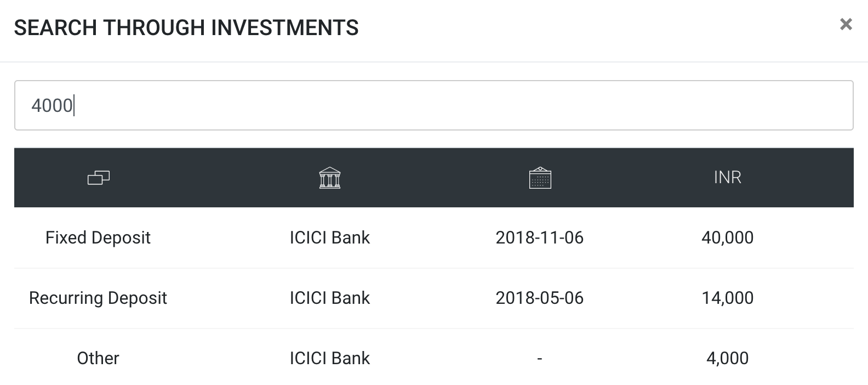The image size is (868, 385).
Task: Click the INR currency column header
Action: (727, 178)
